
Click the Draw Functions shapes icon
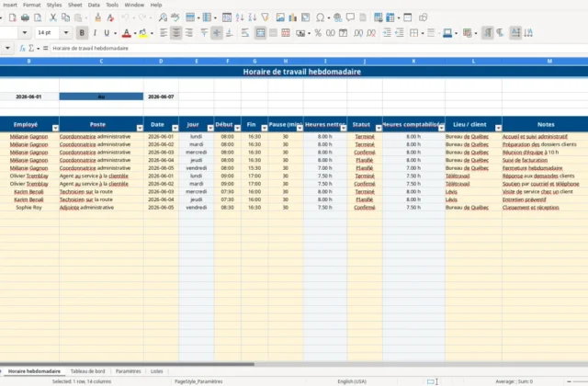pyautogui.click(x=423, y=17)
